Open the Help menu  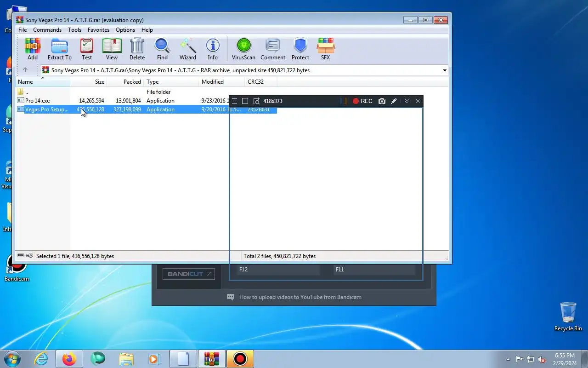coord(147,30)
